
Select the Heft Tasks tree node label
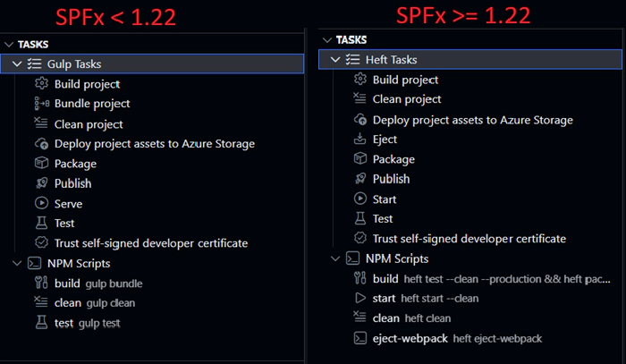(392, 59)
